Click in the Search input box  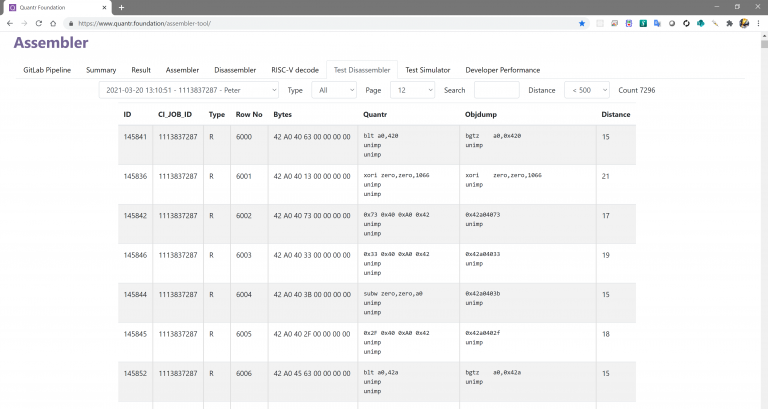[x=497, y=90]
